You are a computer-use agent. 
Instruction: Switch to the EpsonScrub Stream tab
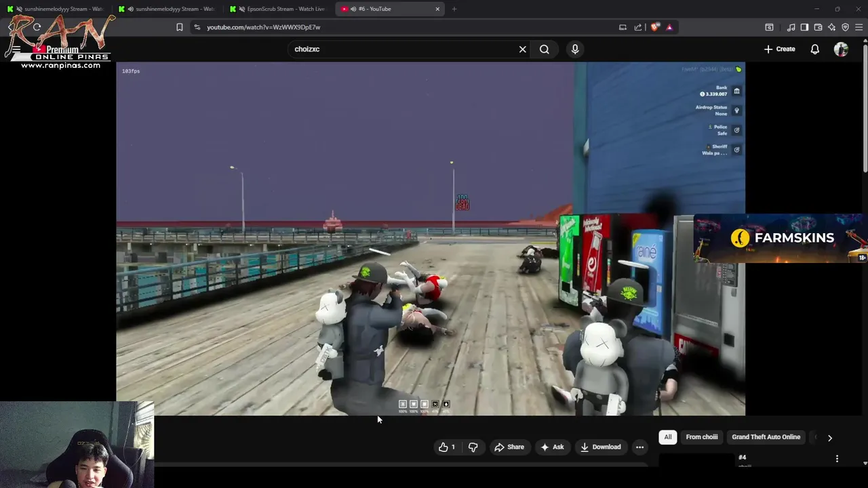[x=279, y=9]
